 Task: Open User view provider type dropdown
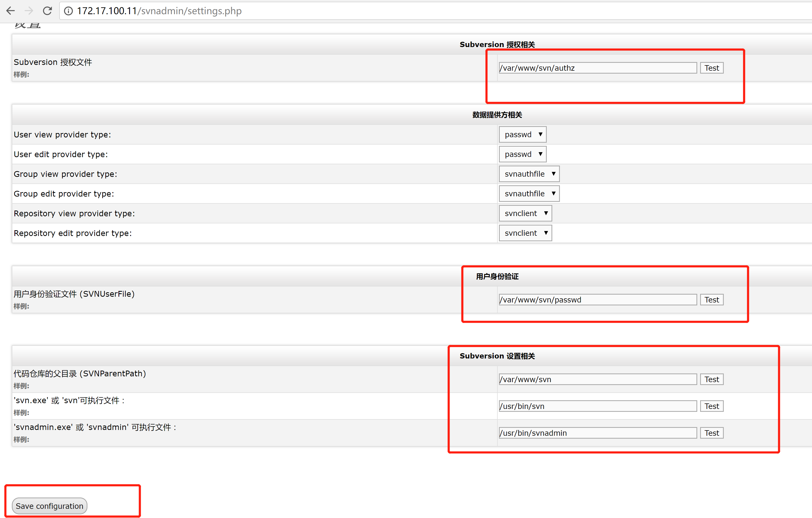pyautogui.click(x=522, y=134)
